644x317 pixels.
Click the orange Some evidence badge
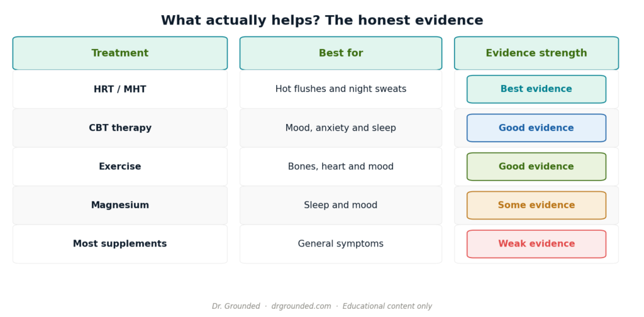[536, 205]
